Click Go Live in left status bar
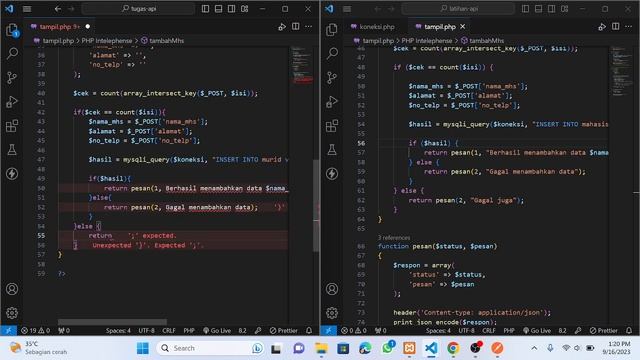The height and width of the screenshot is (360, 640). [217, 331]
